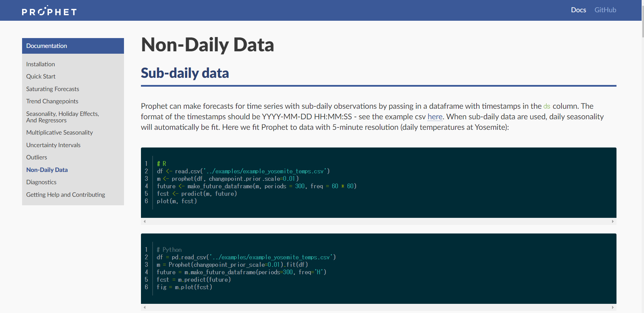Click the Prophet logo in header
Viewport: 644px width, 313px height.
click(49, 11)
